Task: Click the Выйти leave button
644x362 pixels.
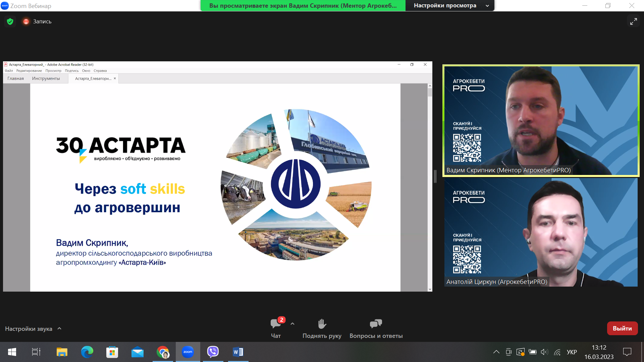Action: tap(622, 328)
